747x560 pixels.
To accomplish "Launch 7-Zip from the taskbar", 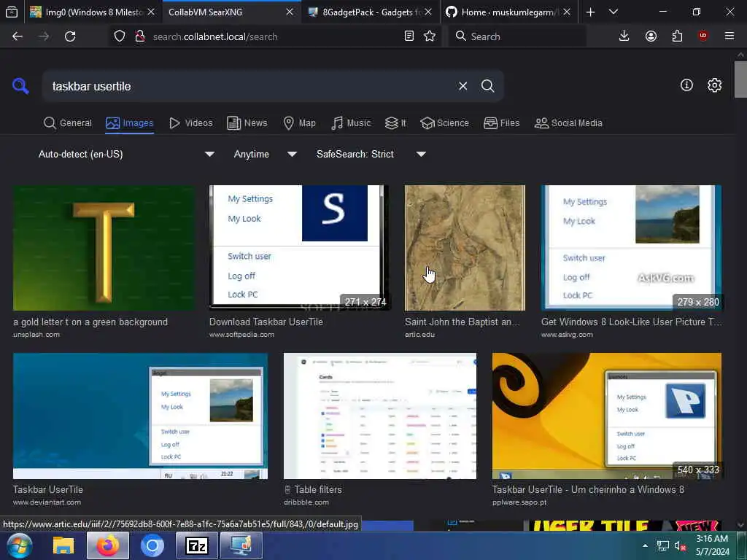I will [197, 545].
